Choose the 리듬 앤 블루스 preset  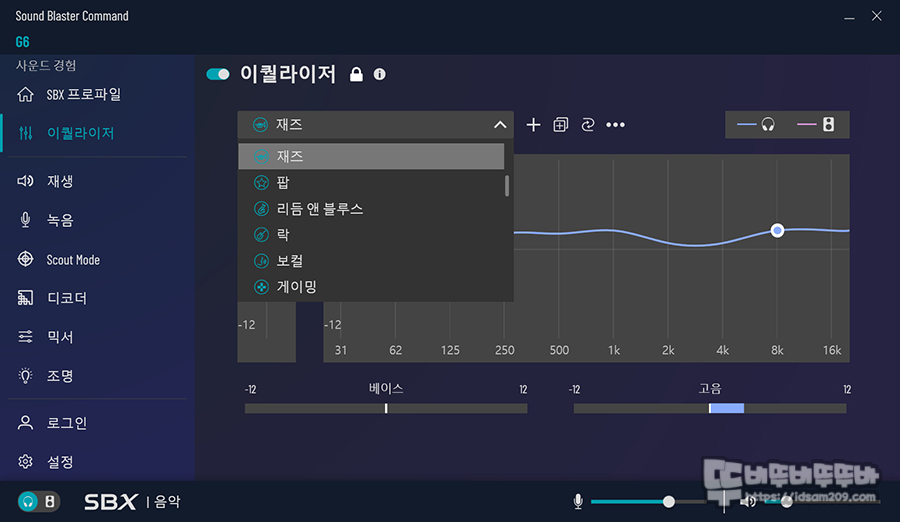371,208
